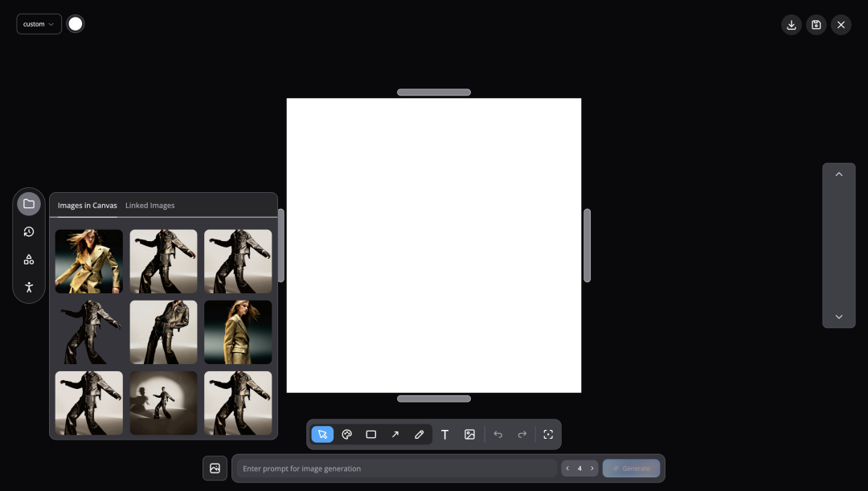The image size is (868, 491).
Task: Open the color palette tool
Action: coord(347,435)
